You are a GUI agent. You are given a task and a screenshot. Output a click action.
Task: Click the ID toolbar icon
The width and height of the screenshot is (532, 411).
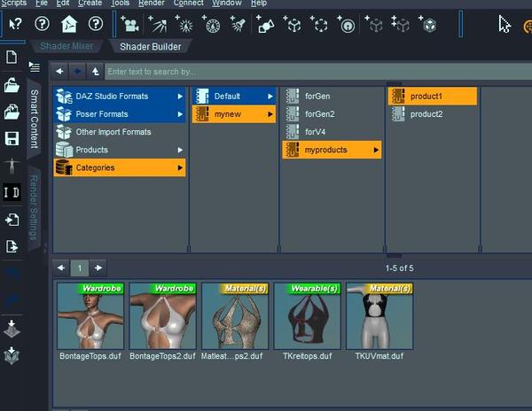pos(12,192)
